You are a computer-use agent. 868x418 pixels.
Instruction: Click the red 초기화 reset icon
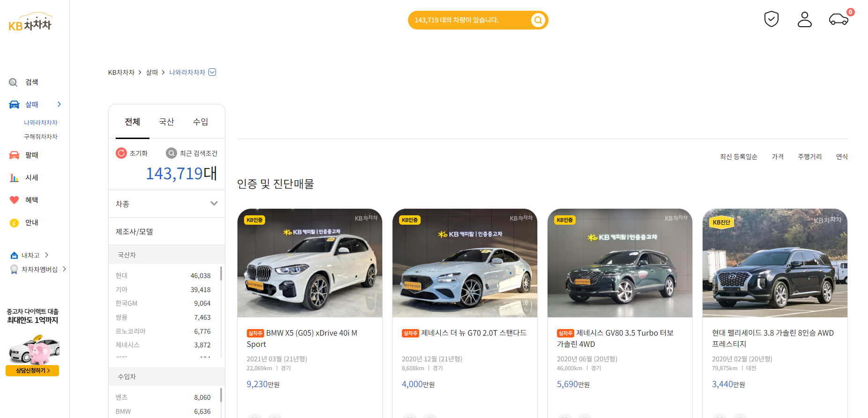121,153
